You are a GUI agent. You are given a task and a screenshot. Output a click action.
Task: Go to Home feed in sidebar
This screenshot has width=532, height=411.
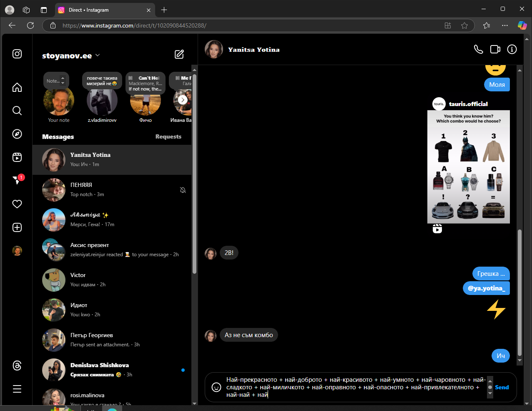click(x=17, y=87)
